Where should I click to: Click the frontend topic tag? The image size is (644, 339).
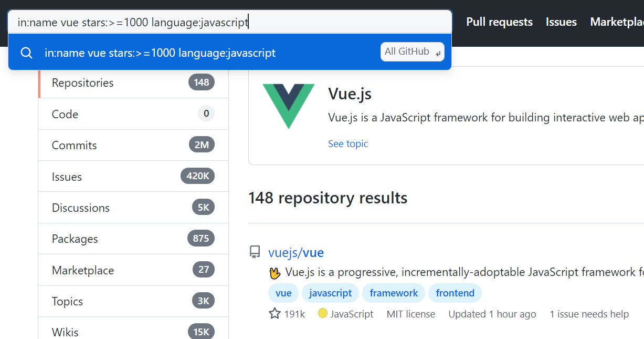[455, 293]
